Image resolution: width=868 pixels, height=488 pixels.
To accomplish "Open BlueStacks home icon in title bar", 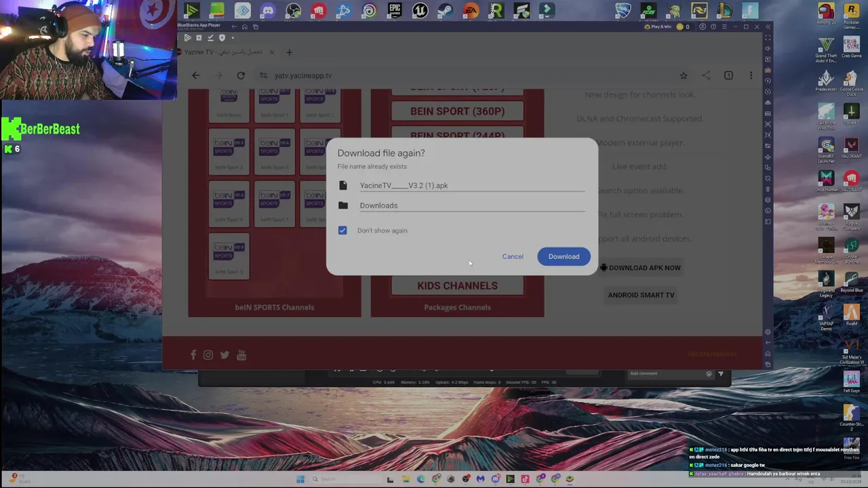I will click(x=245, y=26).
